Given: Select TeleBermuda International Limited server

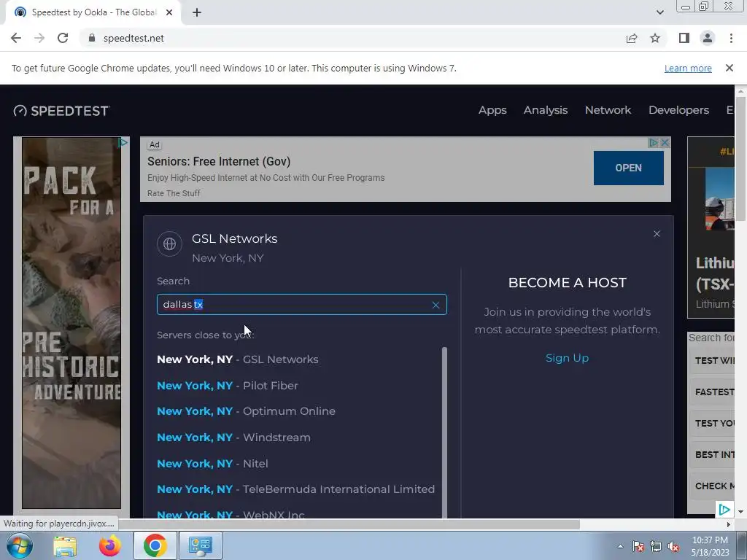Looking at the screenshot, I should click(296, 489).
